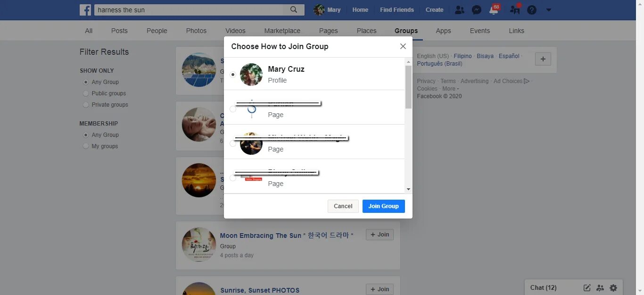This screenshot has width=644, height=295.
Task: Click the dialog scrollbar down arrow
Action: point(408,189)
